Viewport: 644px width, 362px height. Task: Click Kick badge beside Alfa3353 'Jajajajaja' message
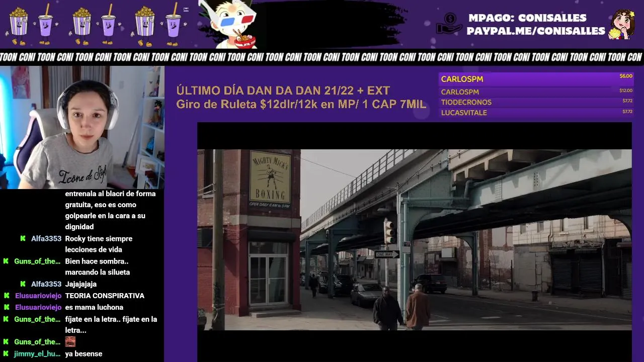[23, 284]
